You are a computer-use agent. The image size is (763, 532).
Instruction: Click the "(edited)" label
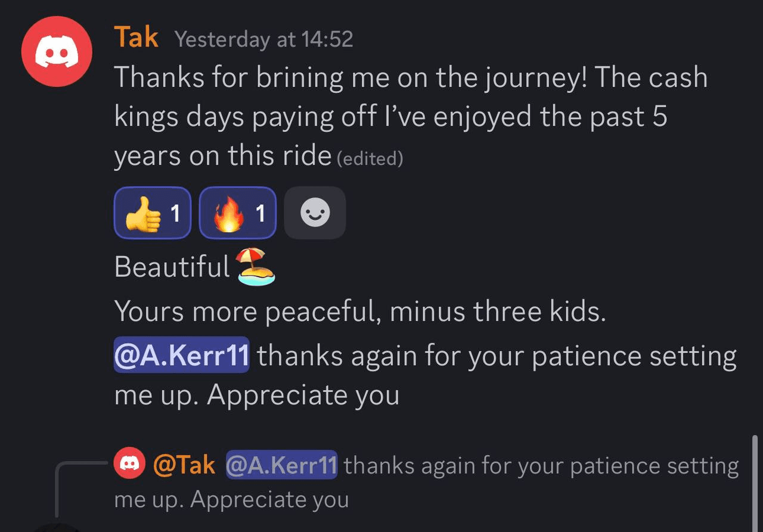[370, 158]
